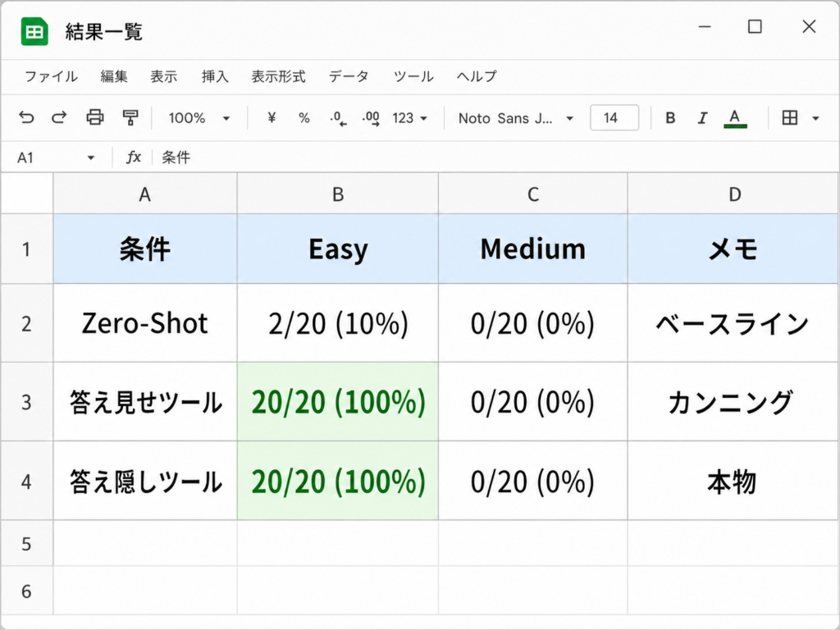Open the 123 number format dropdown
Viewport: 840px width, 630px height.
pos(410,118)
